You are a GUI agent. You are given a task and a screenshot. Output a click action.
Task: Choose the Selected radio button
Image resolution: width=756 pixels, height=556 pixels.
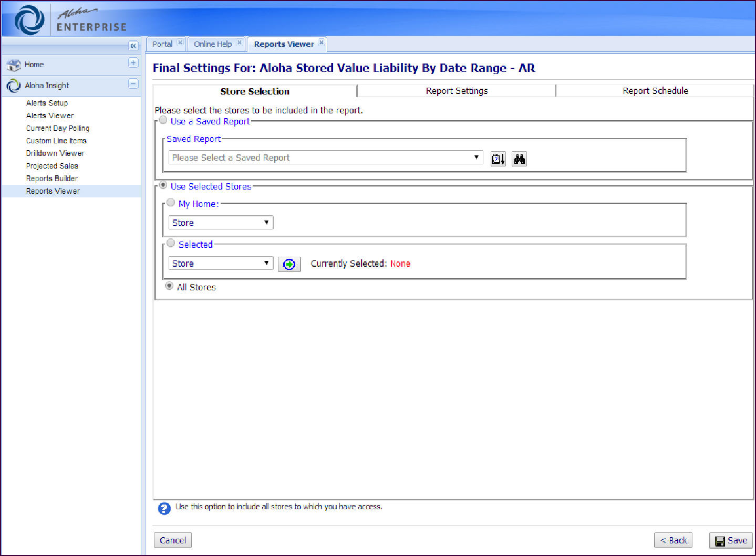pyautogui.click(x=171, y=243)
